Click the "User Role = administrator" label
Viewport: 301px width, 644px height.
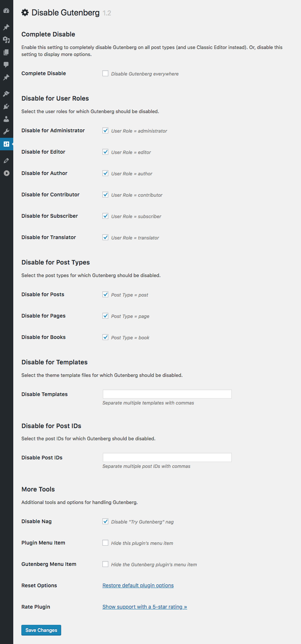139,131
